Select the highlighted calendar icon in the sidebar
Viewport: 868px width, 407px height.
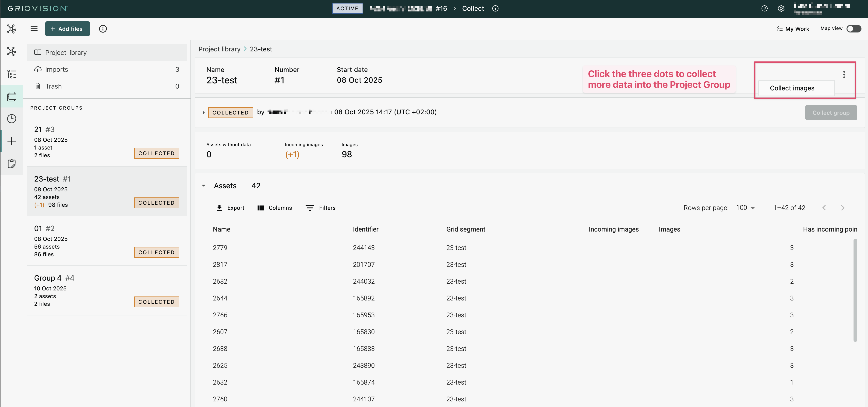(x=11, y=96)
